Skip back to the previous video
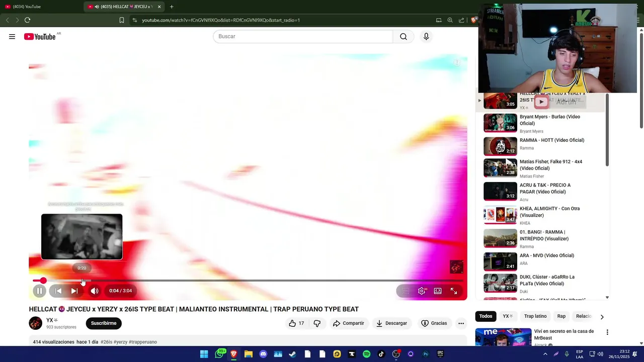The height and width of the screenshot is (362, 644). pyautogui.click(x=58, y=291)
